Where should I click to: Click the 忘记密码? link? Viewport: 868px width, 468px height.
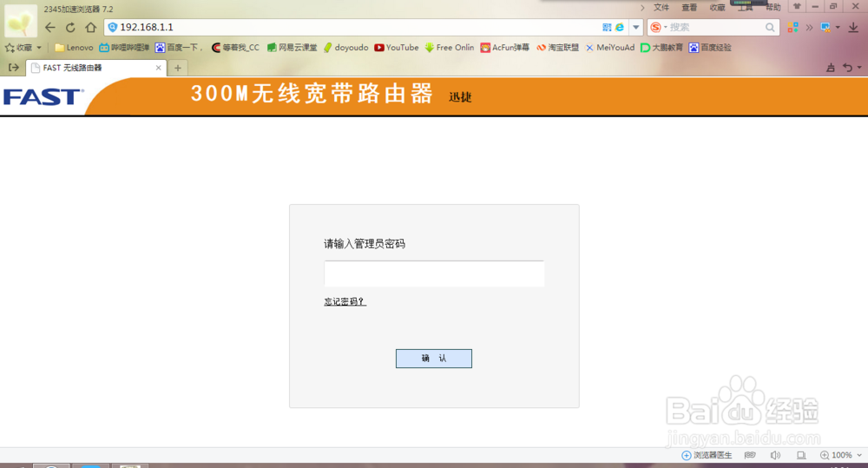click(x=345, y=301)
